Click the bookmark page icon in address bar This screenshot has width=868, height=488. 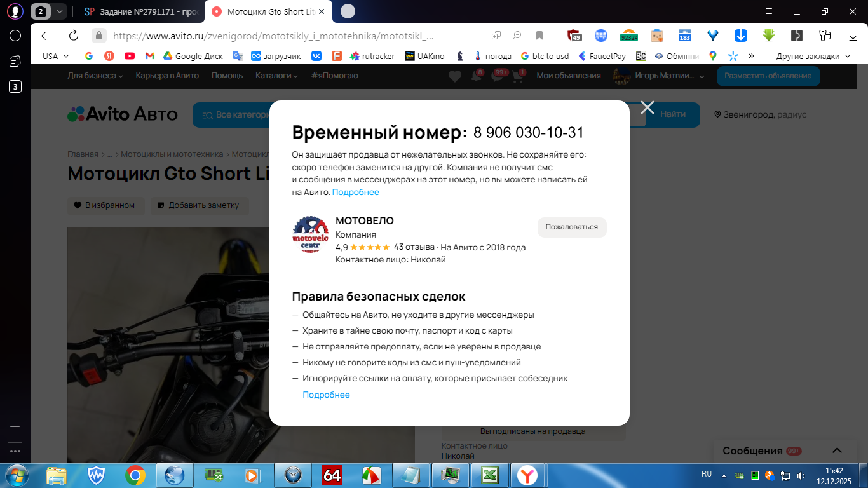pos(539,36)
